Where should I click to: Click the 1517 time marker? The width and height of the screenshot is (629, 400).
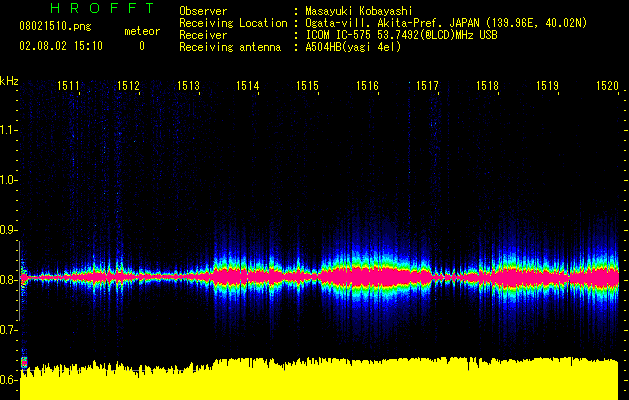tap(427, 86)
